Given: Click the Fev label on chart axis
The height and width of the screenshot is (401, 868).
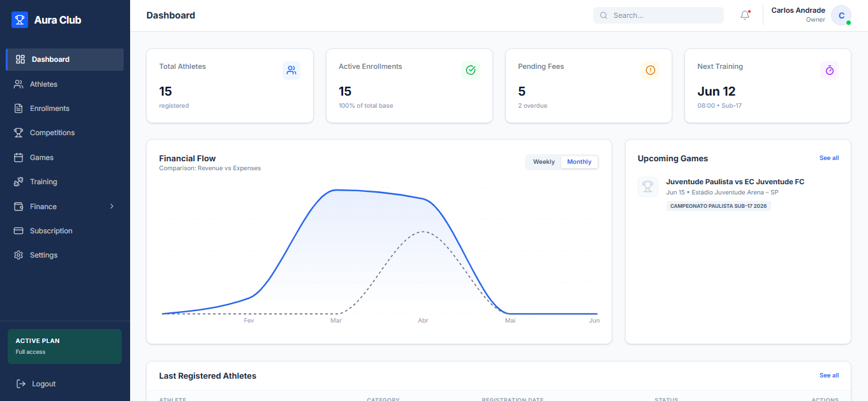Looking at the screenshot, I should pyautogui.click(x=249, y=321).
